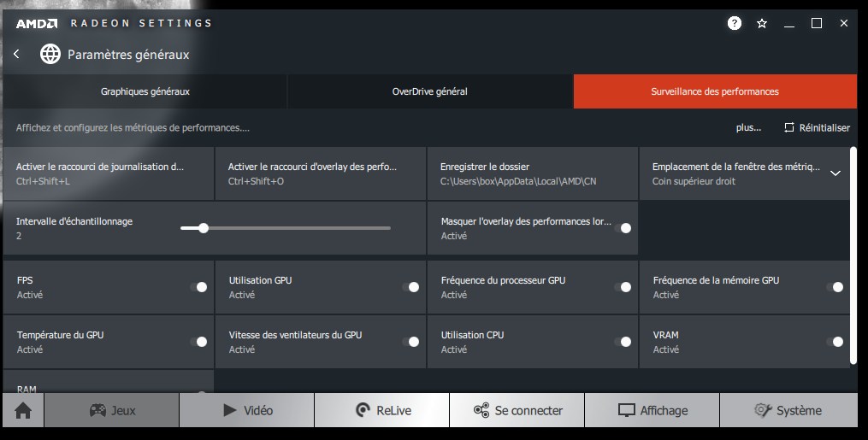Image resolution: width=868 pixels, height=440 pixels.
Task: Select Surveillance des performances tab
Action: (715, 91)
